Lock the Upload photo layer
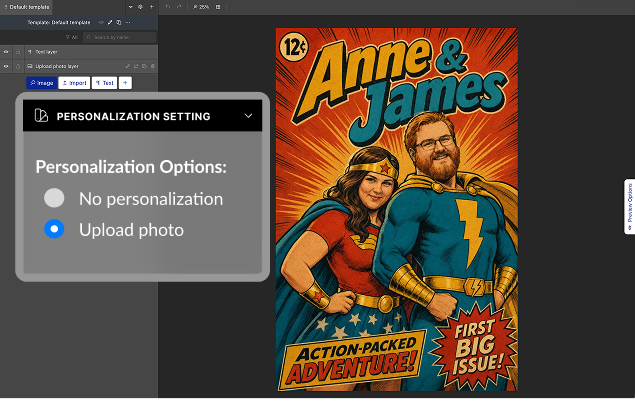 18,66
